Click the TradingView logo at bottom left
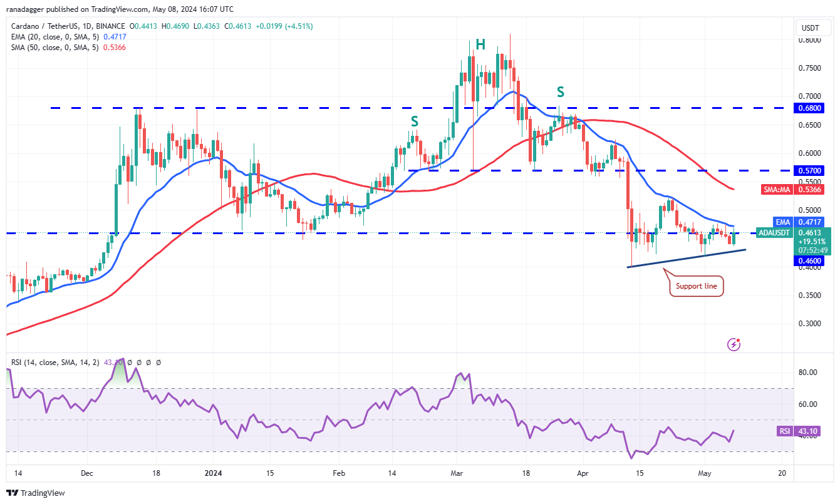 coord(36,493)
